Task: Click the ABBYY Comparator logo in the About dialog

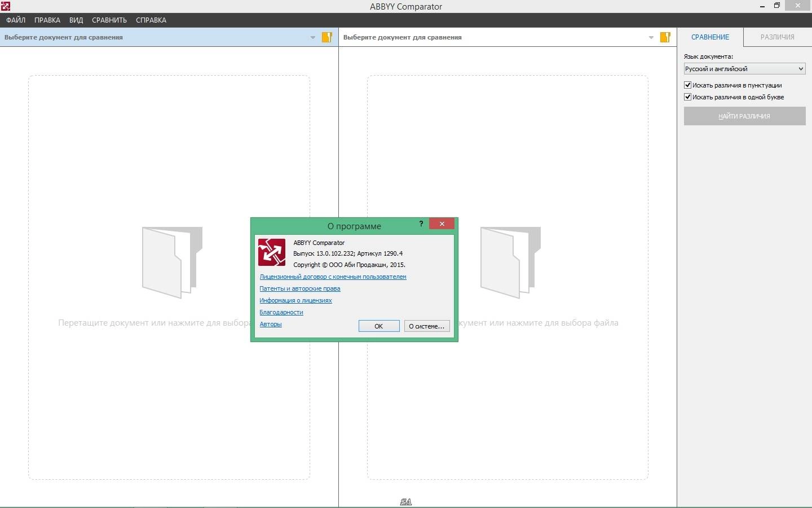Action: [x=272, y=252]
